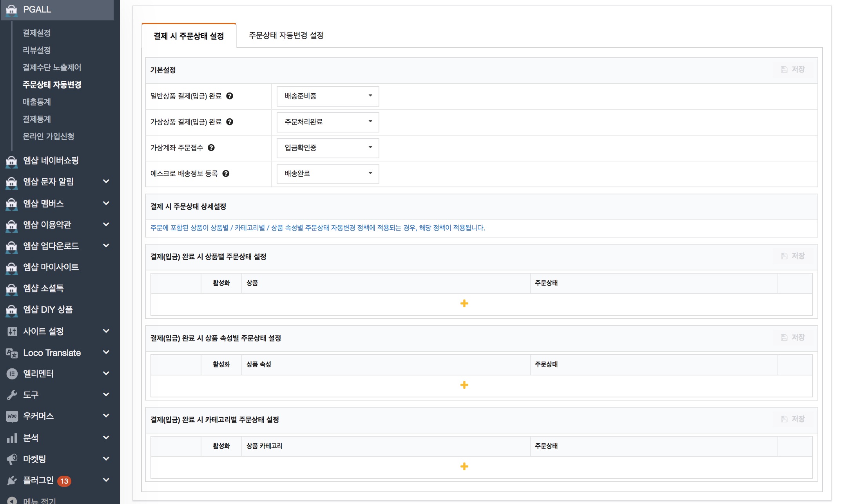This screenshot has height=504, width=841.
Task: Open the 배송준비중 status dropdown
Action: [328, 96]
